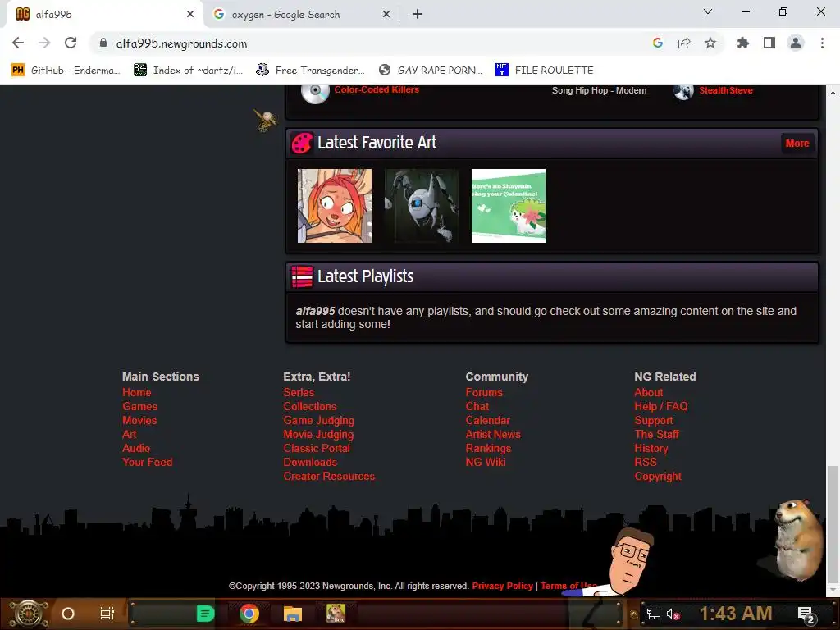Screen dimensions: 840x630
Task: Open StealthSteve's profile link
Action: [726, 90]
